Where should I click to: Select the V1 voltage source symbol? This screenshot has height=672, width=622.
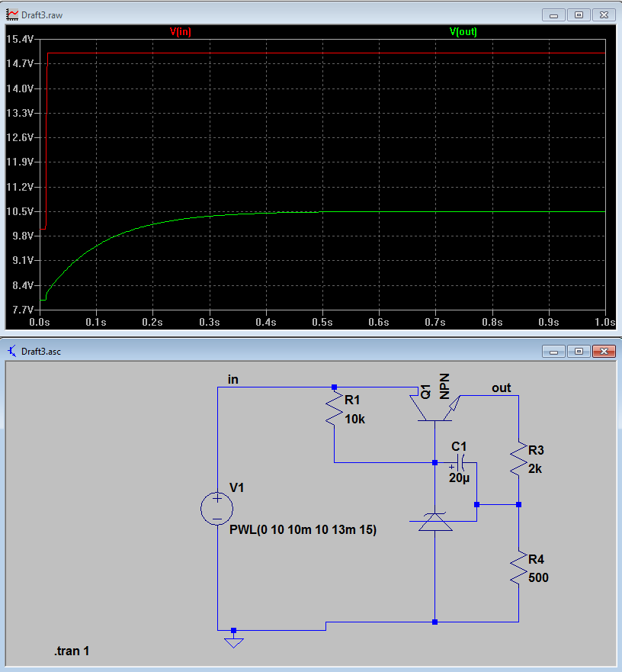click(216, 509)
